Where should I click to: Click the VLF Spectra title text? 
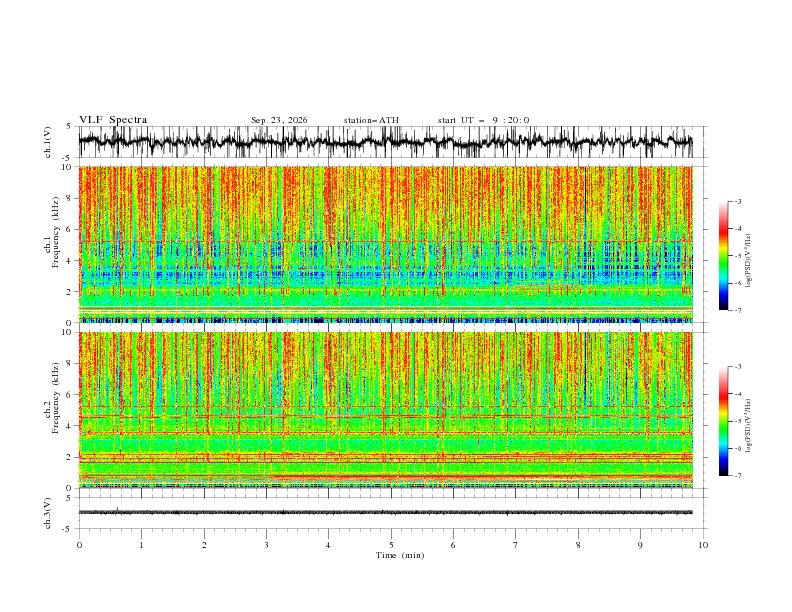(113, 120)
